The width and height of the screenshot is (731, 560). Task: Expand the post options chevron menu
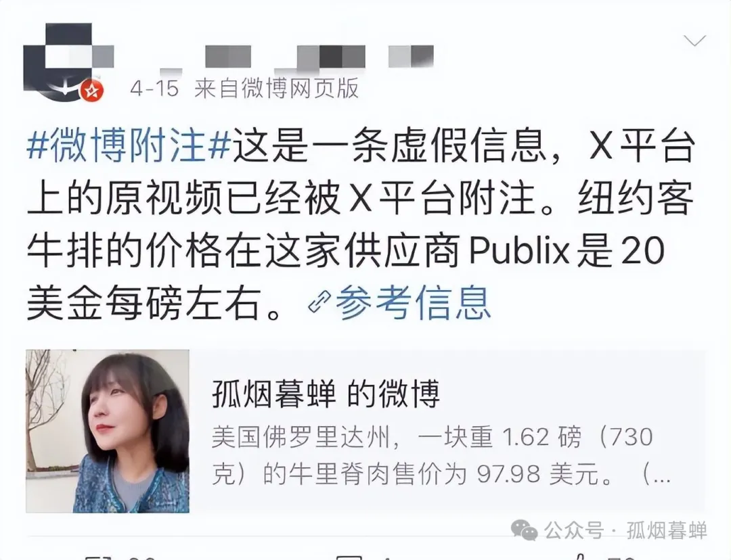pyautogui.click(x=694, y=41)
